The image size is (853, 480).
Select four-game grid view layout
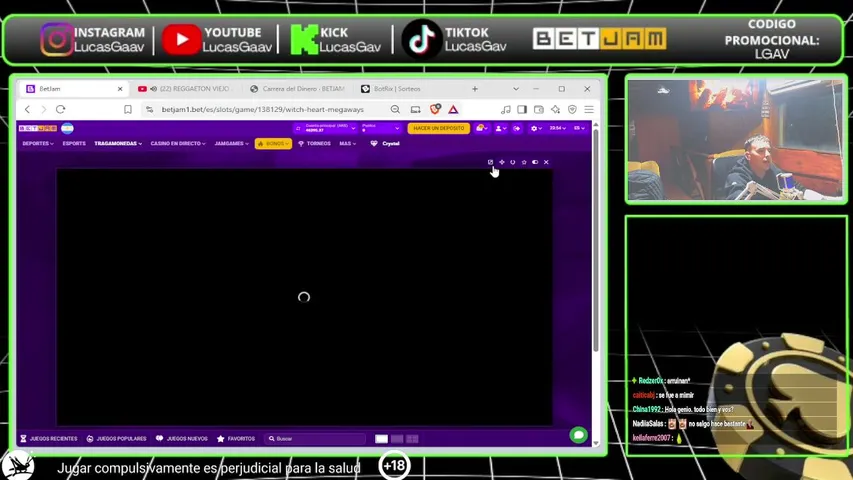coord(412,439)
